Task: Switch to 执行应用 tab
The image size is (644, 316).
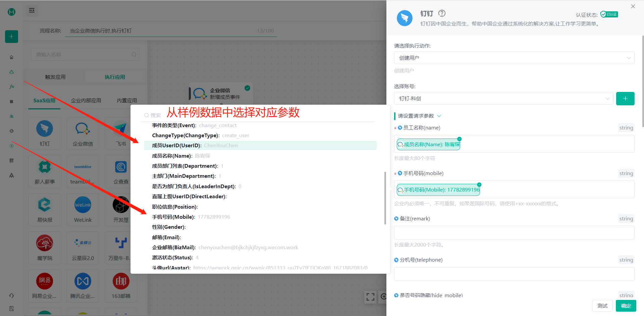Action: (x=115, y=77)
